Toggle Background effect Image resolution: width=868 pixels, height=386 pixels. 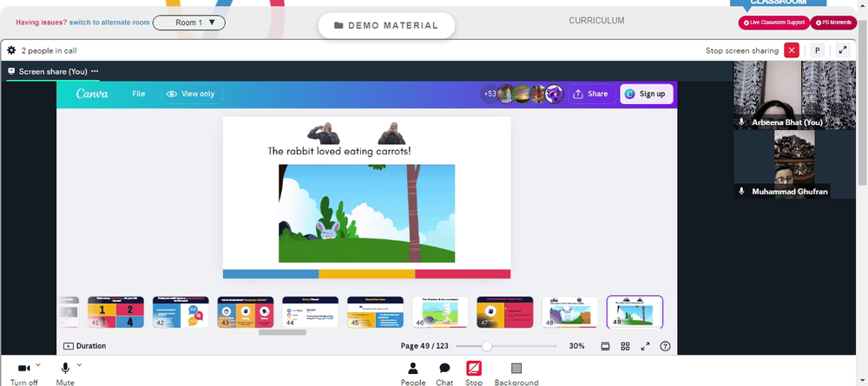click(x=516, y=374)
